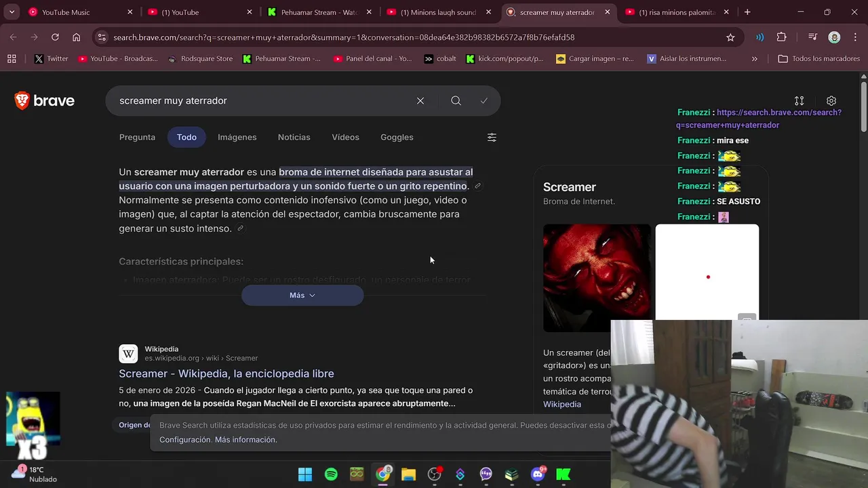The width and height of the screenshot is (868, 488).
Task: Open Configuración link in the privacy notice
Action: coord(185,440)
